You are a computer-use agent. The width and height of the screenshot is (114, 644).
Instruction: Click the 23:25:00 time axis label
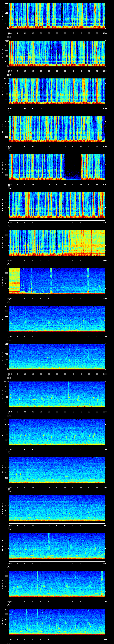9,450
